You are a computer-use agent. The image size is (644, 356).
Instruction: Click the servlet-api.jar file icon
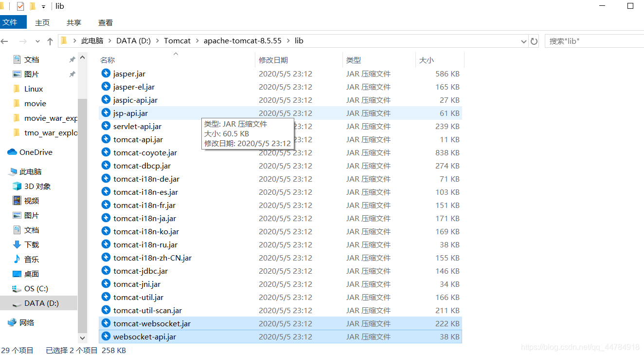pyautogui.click(x=106, y=126)
